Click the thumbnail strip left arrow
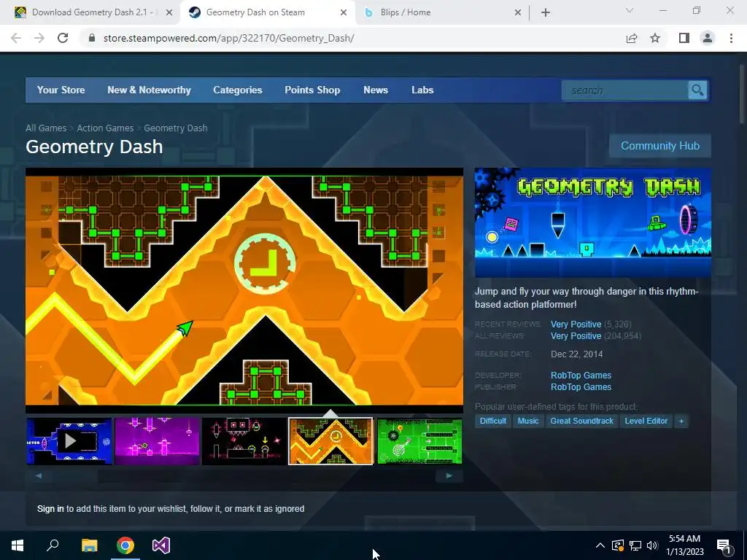Viewport: 747px width, 560px height. click(39, 475)
